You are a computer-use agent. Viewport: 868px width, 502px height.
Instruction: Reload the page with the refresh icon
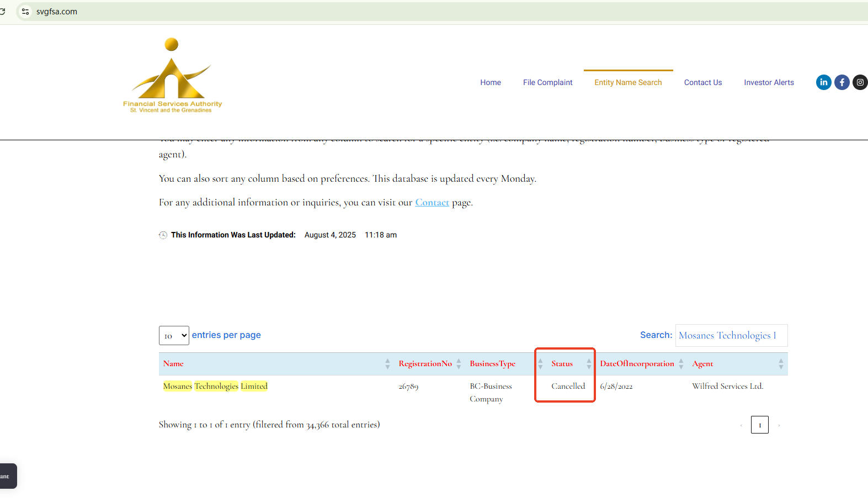(x=3, y=11)
